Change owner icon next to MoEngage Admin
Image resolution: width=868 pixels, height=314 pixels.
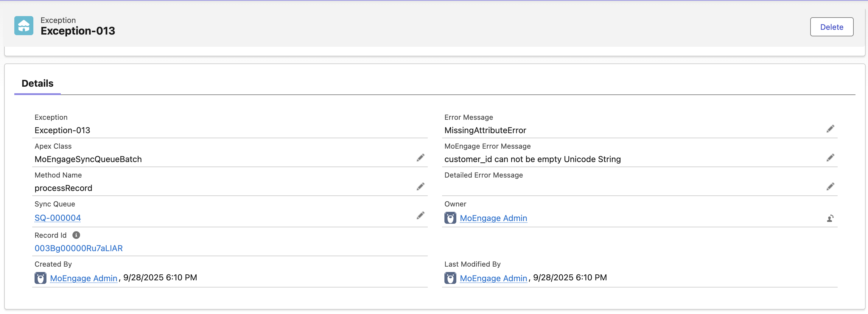click(x=830, y=218)
